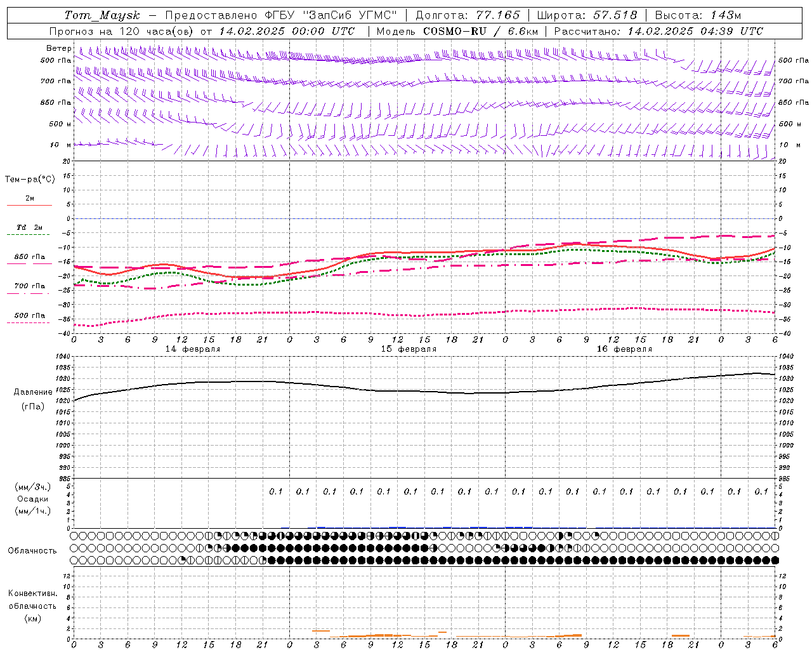Click the '14 февраля' date label
Image resolution: width=812 pixels, height=650 pixels.
click(193, 349)
